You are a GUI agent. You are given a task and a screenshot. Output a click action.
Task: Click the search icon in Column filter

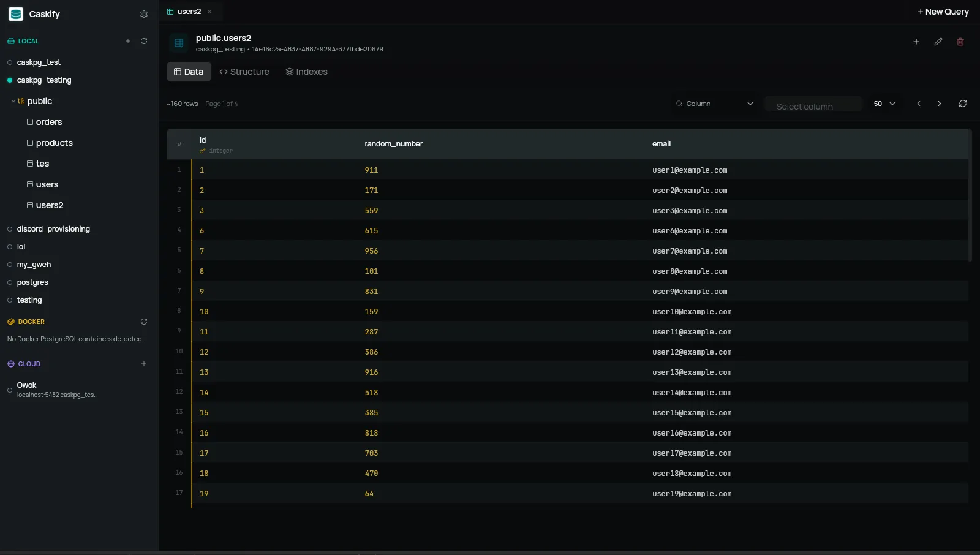click(x=679, y=104)
